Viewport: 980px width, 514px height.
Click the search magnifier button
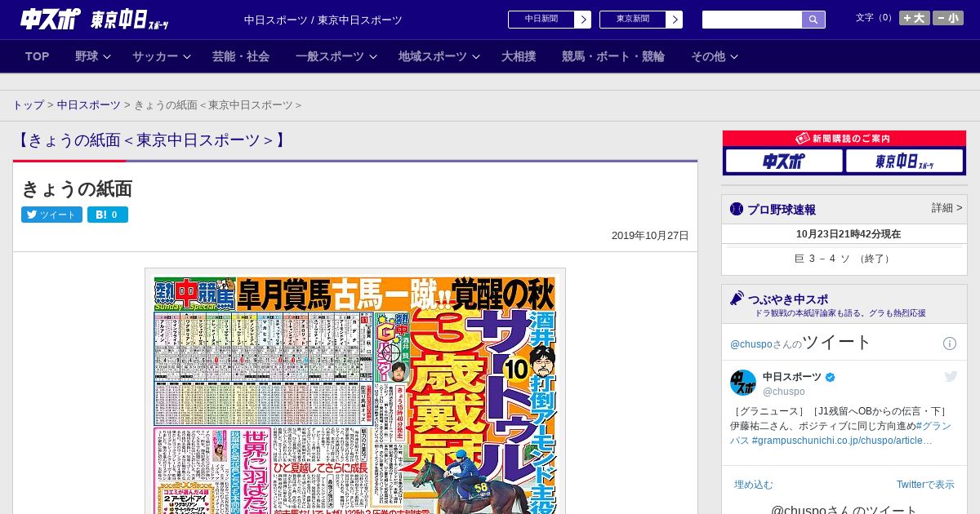coord(813,20)
